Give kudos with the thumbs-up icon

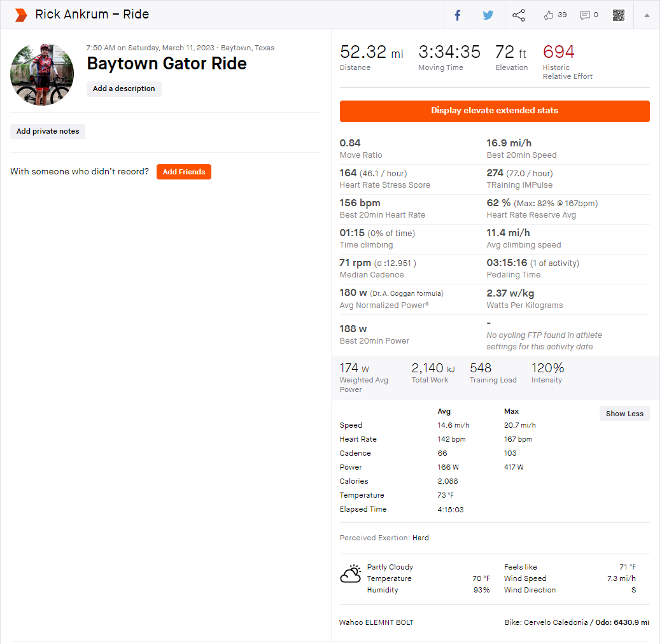(549, 15)
